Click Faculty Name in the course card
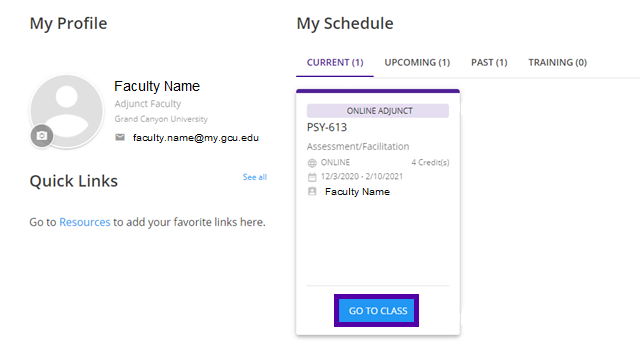 pos(357,192)
